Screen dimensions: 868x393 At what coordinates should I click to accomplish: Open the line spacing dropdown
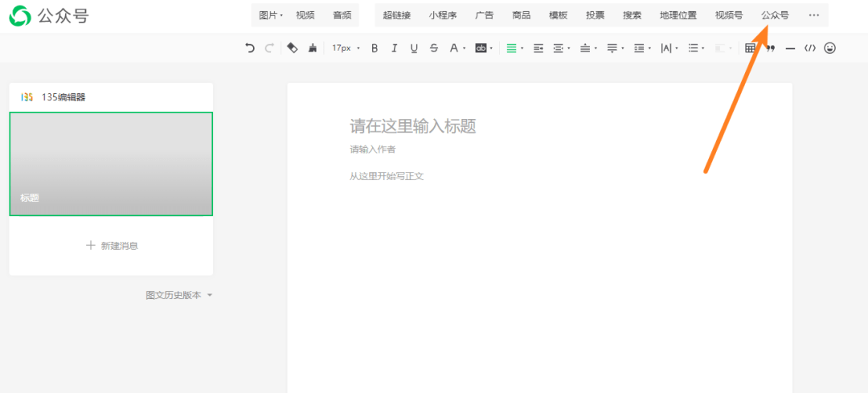(x=642, y=48)
